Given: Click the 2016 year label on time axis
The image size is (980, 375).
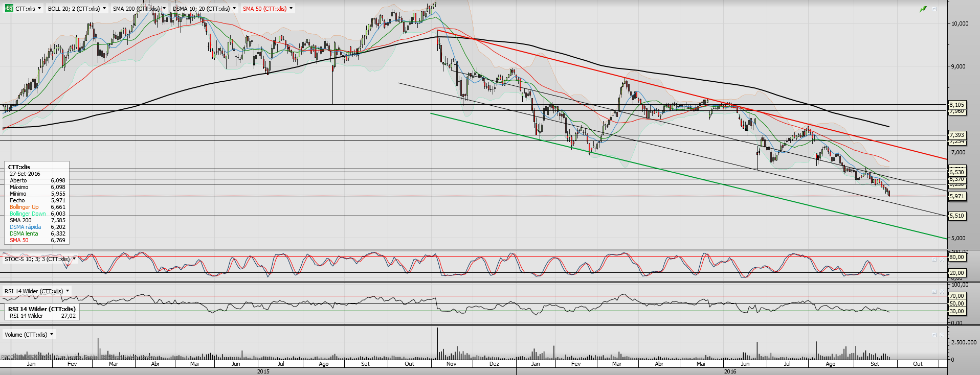Looking at the screenshot, I should click(730, 371).
